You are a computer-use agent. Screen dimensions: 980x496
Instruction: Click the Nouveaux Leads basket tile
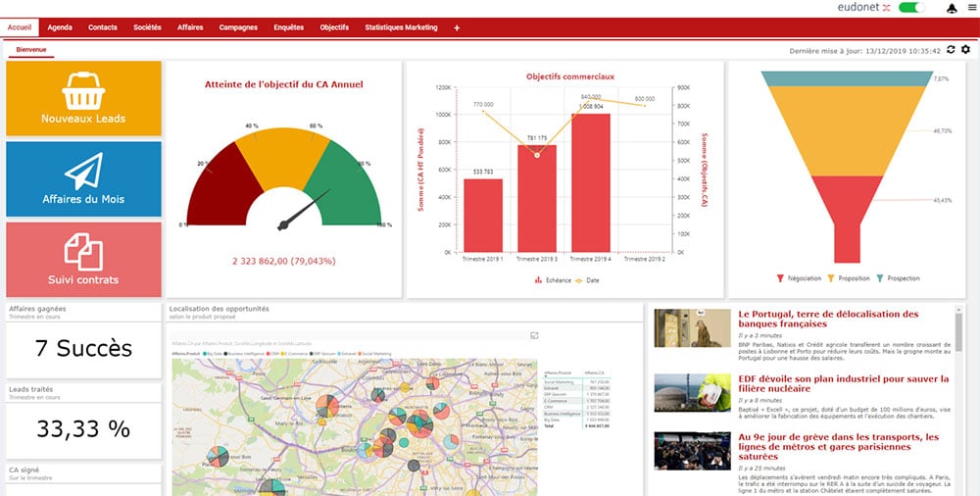click(83, 98)
